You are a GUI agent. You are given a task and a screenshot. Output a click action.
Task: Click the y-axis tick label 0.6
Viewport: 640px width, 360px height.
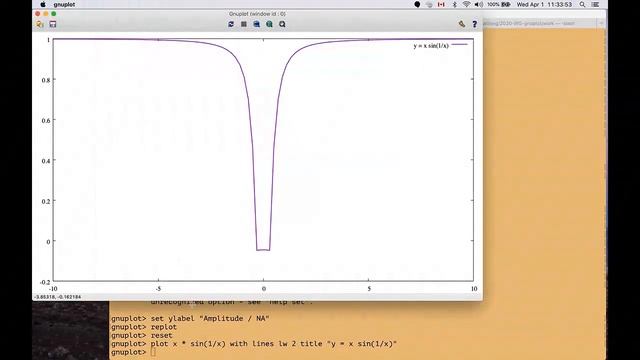tap(46, 120)
